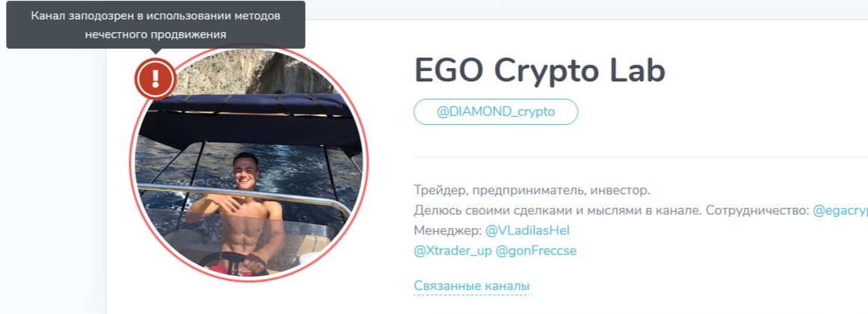Image resolution: width=868 pixels, height=314 pixels.
Task: Open the @egacryp cooperation contact link
Action: click(x=840, y=211)
